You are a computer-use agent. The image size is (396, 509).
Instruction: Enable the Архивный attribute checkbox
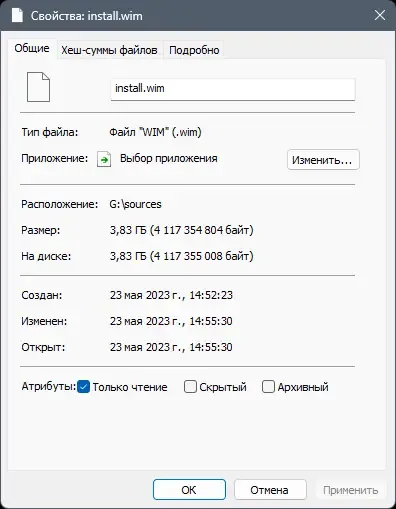[x=268, y=387]
